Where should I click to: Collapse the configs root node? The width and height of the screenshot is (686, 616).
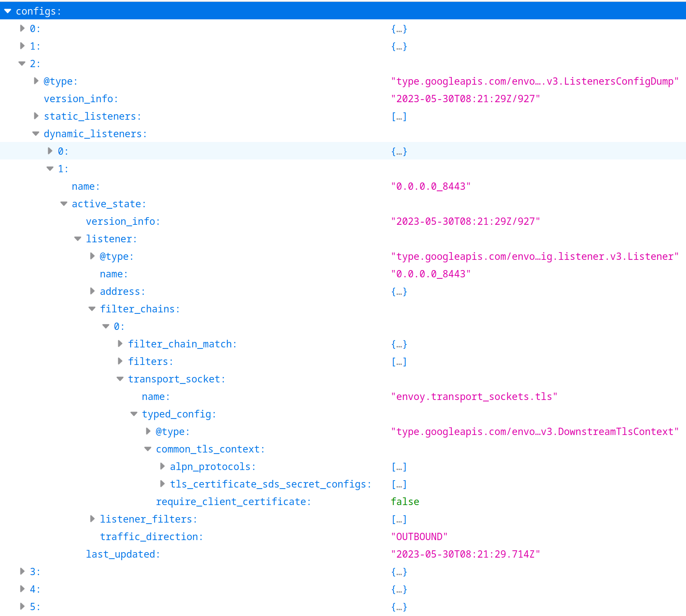pyautogui.click(x=8, y=11)
